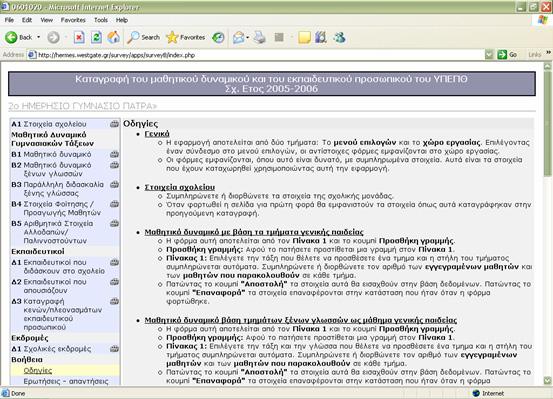Click the gray Edit toolbar icon
The image size is (553, 399).
click(279, 37)
